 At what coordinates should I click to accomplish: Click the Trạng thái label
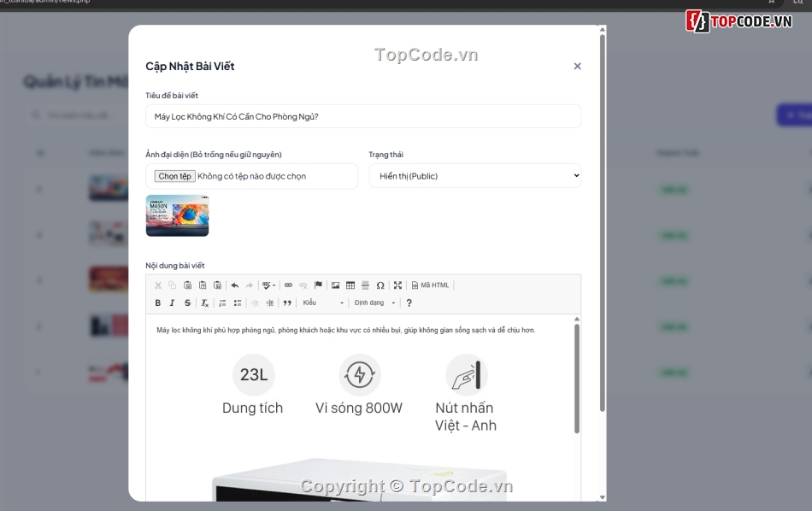coord(385,155)
